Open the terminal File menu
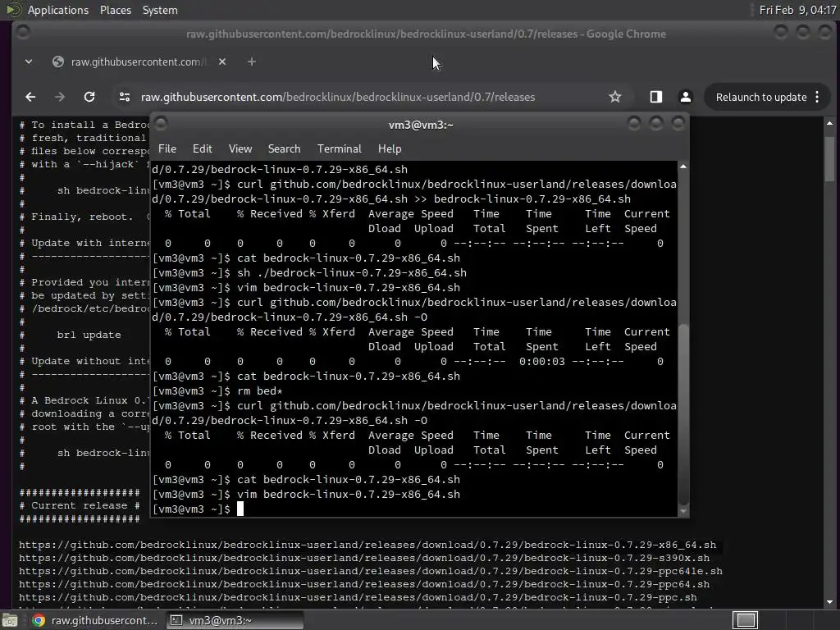The height and width of the screenshot is (630, 840). (167, 149)
